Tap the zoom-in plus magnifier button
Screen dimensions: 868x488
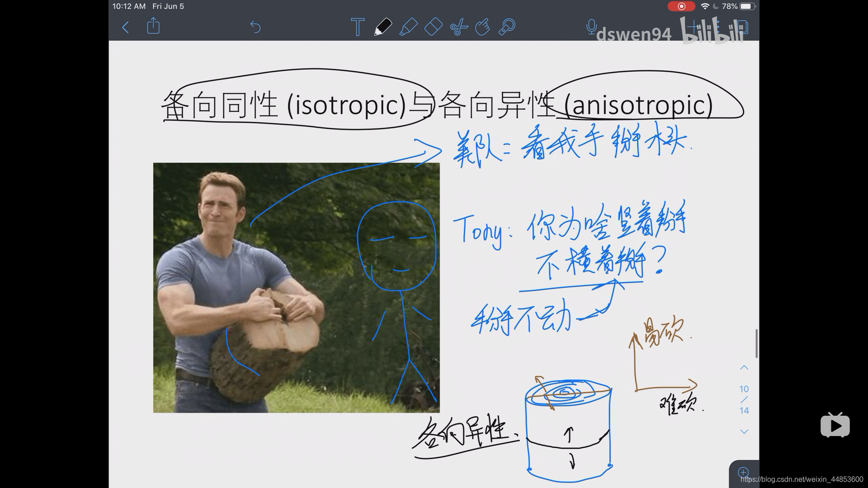(x=743, y=473)
